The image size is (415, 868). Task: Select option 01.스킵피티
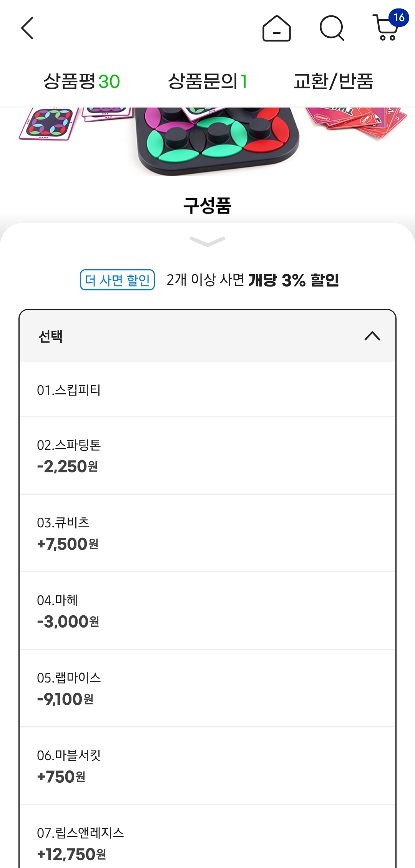point(207,390)
